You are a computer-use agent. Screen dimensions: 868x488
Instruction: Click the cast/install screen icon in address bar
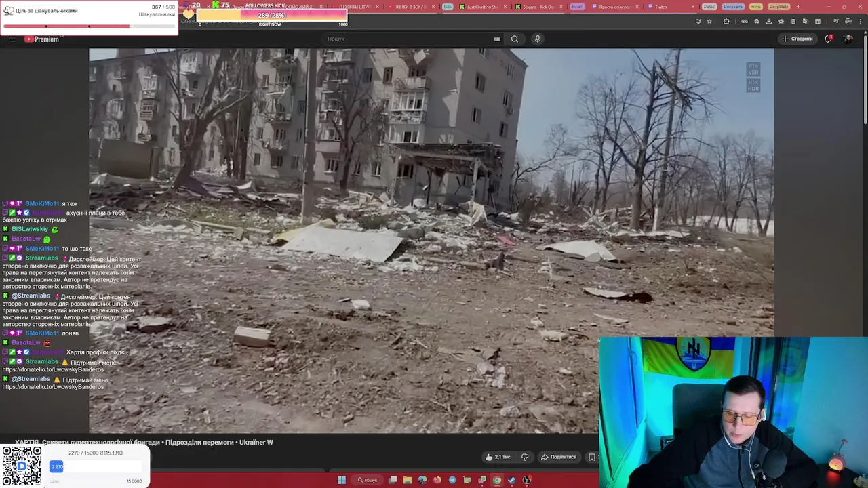pyautogui.click(x=698, y=21)
